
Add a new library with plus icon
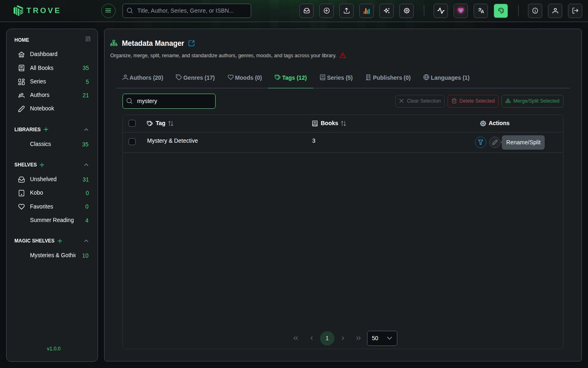(46, 130)
